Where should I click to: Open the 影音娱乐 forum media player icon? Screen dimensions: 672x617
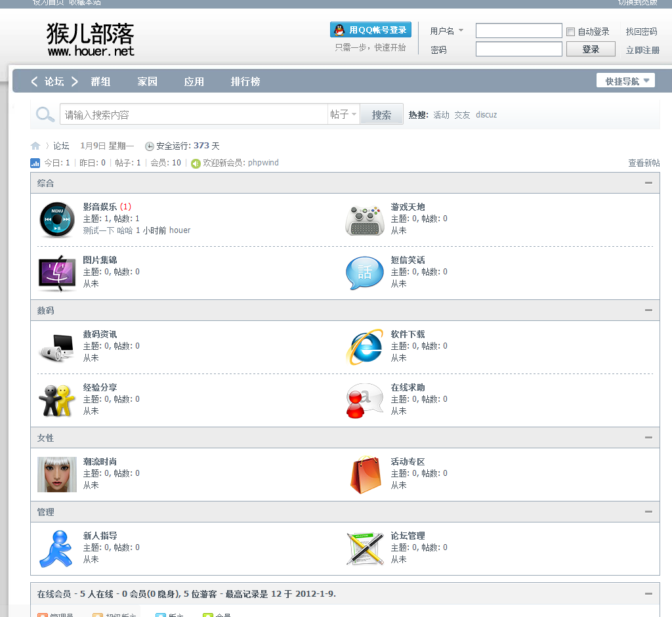tap(57, 219)
